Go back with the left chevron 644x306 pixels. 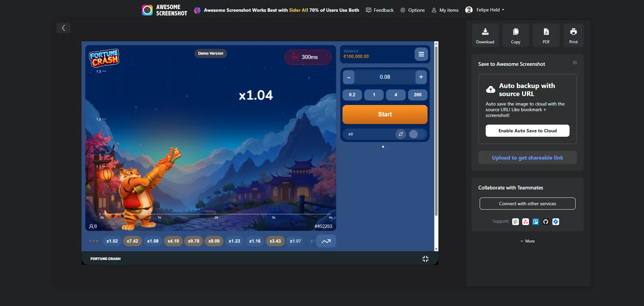point(63,28)
